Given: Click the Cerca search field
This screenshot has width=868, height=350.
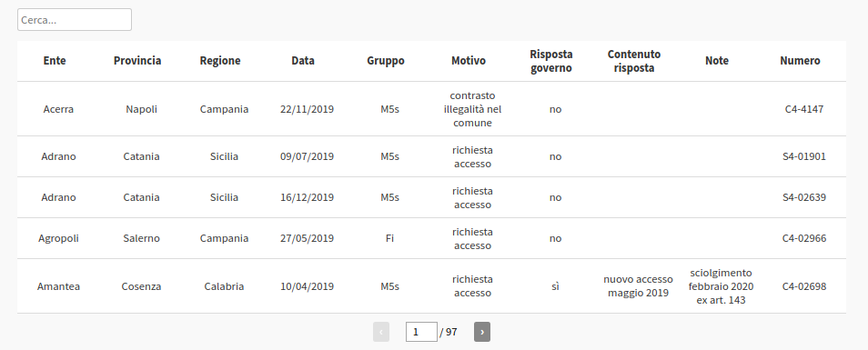Looking at the screenshot, I should point(75,20).
